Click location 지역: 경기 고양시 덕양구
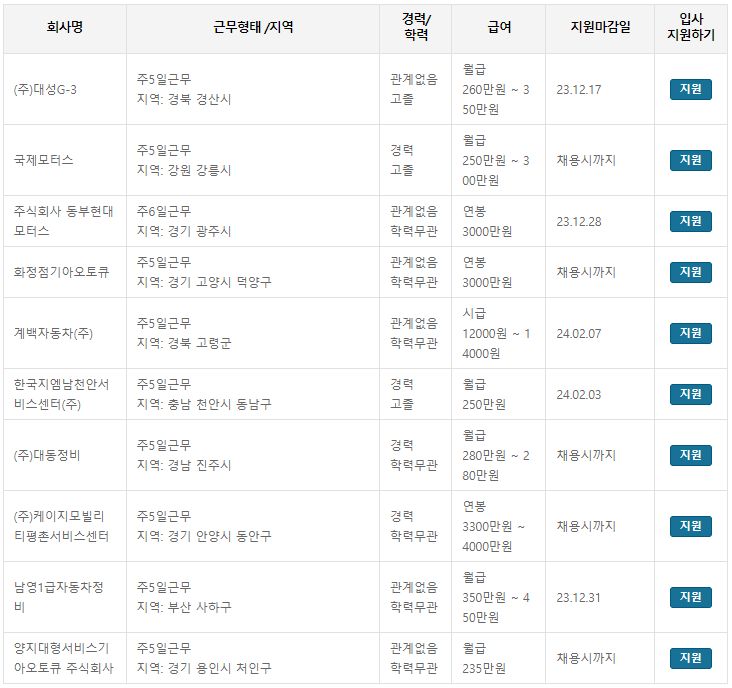 pos(204,282)
